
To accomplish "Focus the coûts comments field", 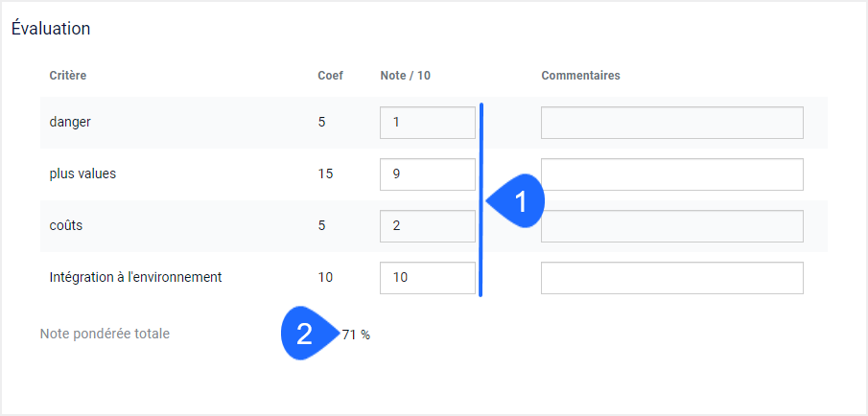I will tap(672, 225).
